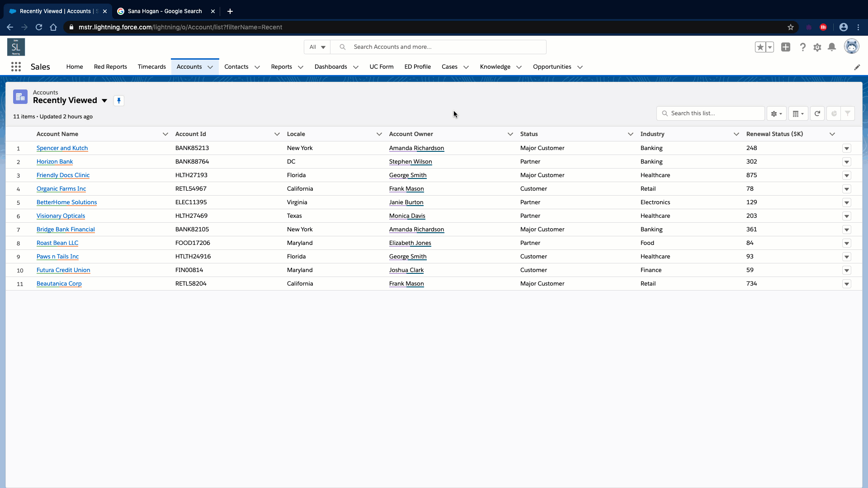868x488 pixels.
Task: Open the Opportunities menu chevron
Action: [580, 67]
